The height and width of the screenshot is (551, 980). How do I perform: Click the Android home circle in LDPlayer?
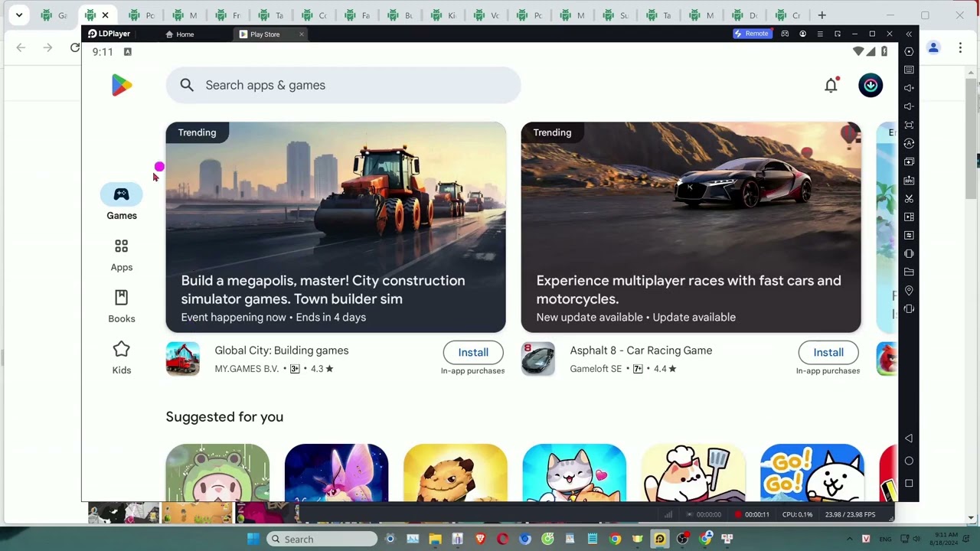pyautogui.click(x=909, y=461)
